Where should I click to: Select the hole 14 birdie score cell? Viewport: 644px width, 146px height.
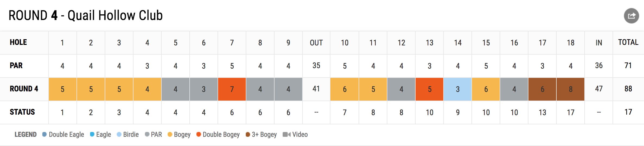458,89
